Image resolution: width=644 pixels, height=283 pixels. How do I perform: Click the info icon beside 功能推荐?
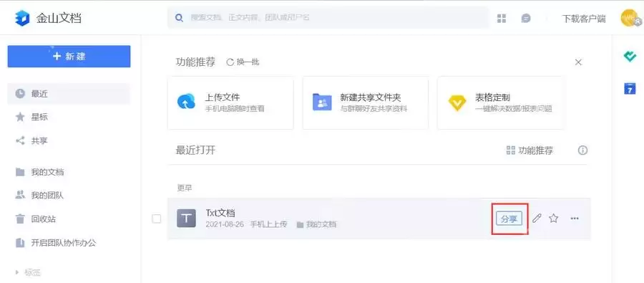click(x=582, y=150)
